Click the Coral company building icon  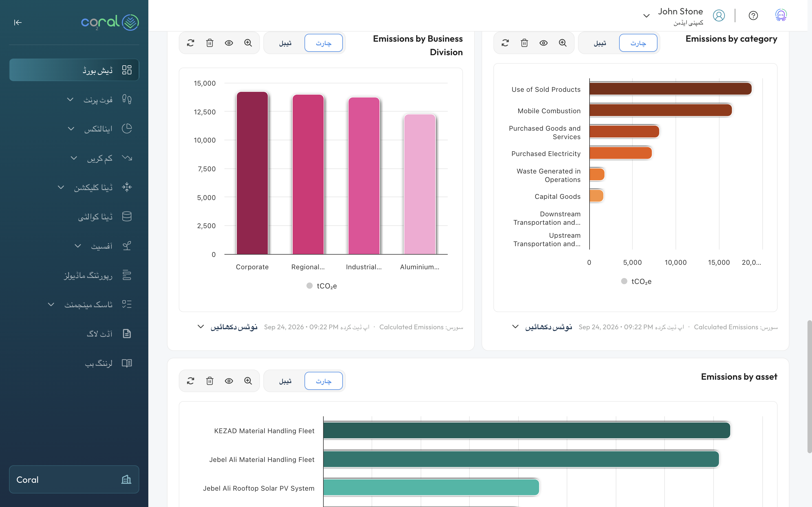click(x=126, y=479)
